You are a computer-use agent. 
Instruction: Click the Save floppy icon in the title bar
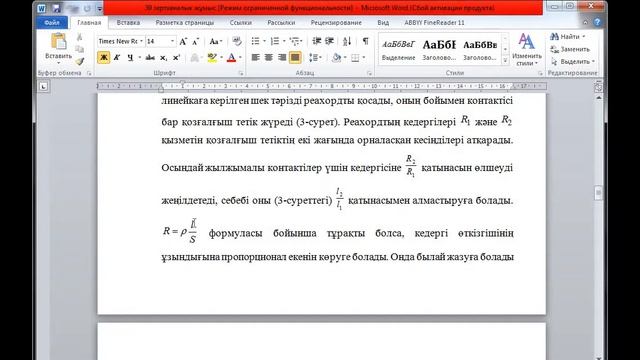point(56,8)
